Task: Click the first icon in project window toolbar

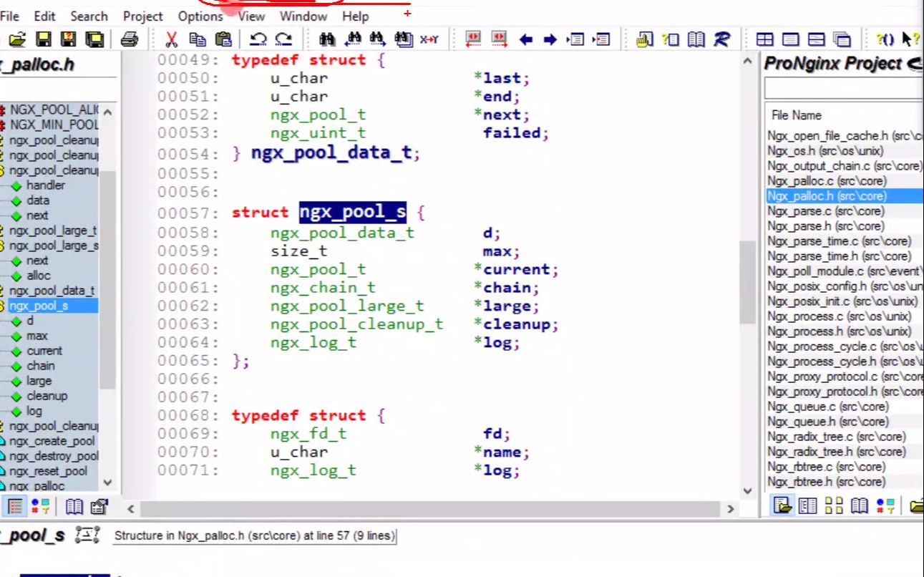Action: coord(782,506)
